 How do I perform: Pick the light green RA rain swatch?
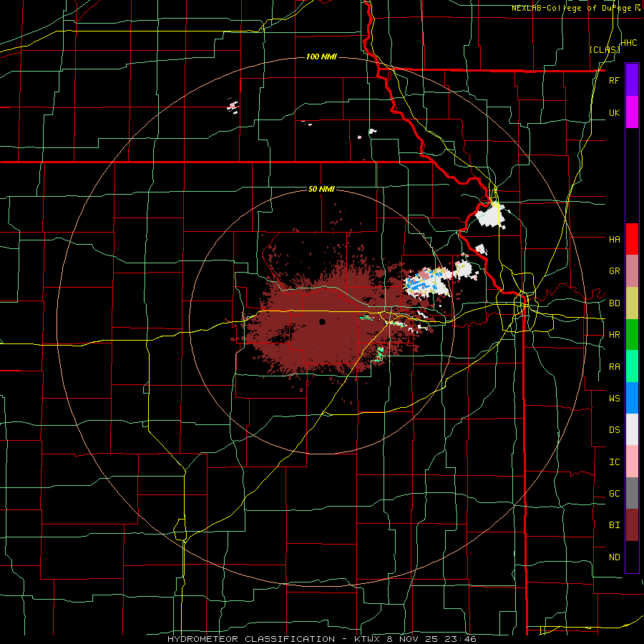click(632, 366)
